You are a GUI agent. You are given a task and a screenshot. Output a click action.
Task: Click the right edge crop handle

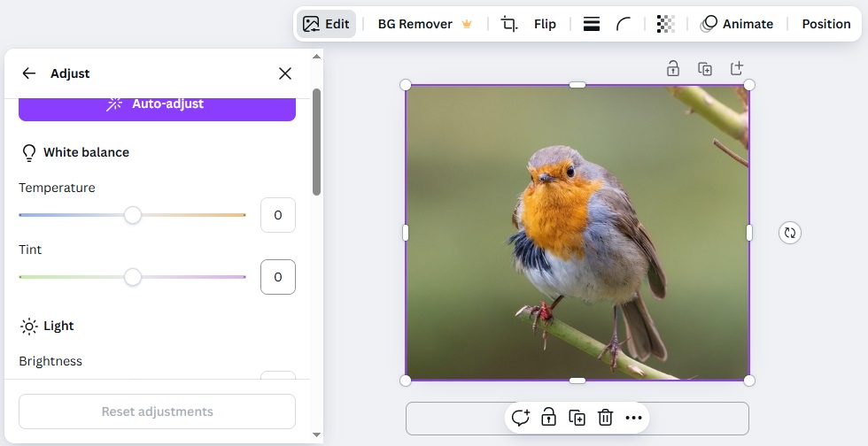click(x=749, y=233)
